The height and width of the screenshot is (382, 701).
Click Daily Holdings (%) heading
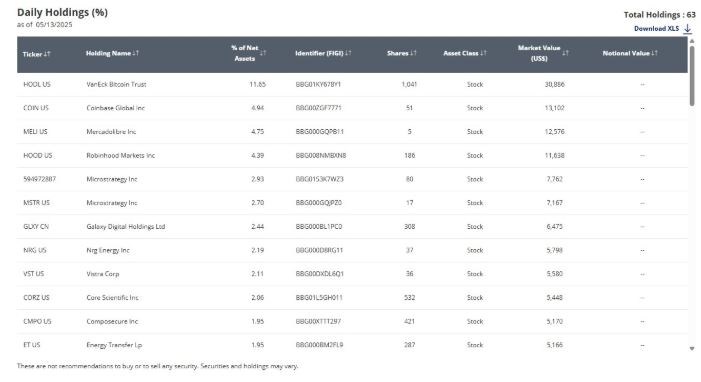[x=62, y=13]
